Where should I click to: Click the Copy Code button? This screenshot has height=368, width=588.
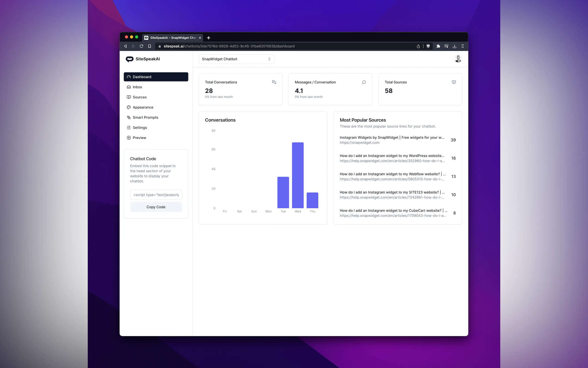[156, 207]
